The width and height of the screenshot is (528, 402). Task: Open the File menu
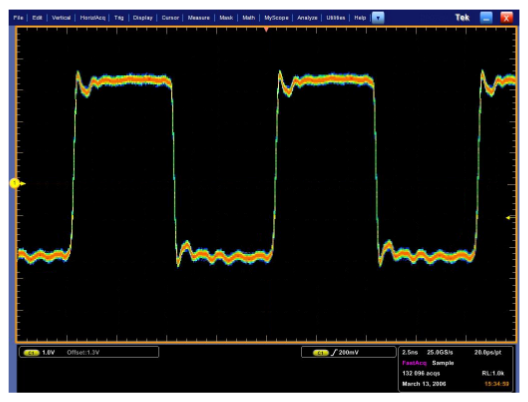click(x=18, y=18)
